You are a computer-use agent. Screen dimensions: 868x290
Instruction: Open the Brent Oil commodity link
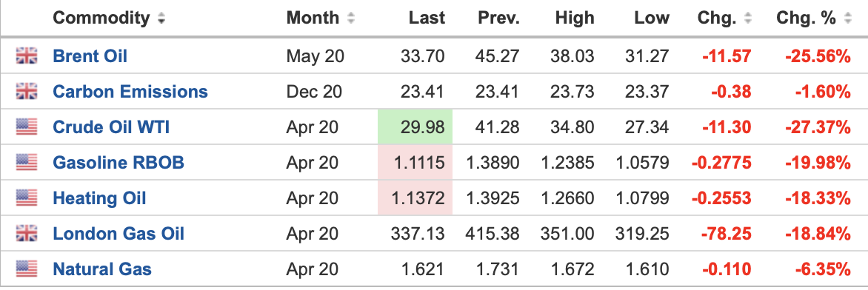click(x=90, y=56)
